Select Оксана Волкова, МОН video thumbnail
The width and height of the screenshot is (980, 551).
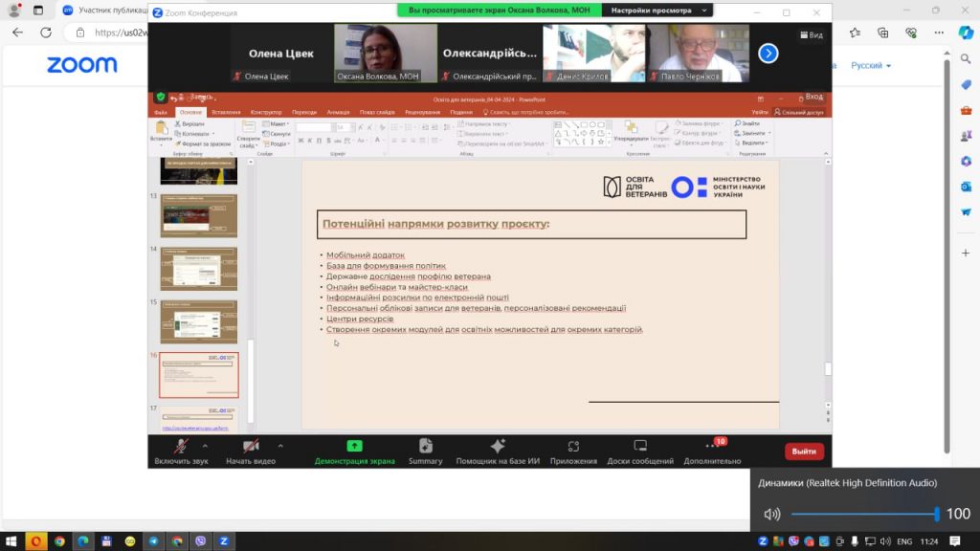tap(385, 53)
